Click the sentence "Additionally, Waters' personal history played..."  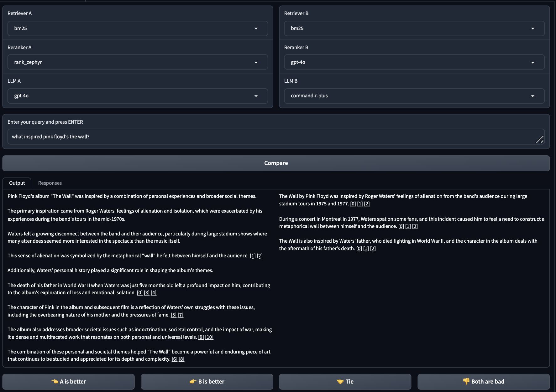pos(110,271)
